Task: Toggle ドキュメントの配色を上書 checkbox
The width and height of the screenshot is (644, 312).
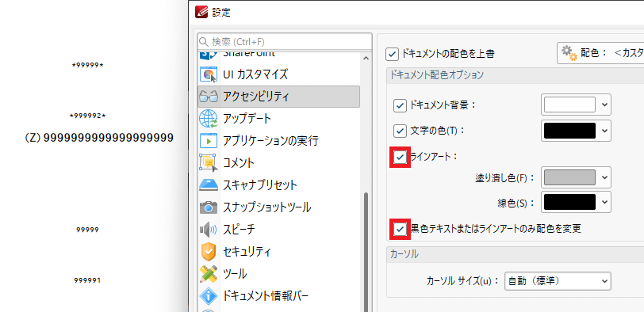Action: [393, 53]
